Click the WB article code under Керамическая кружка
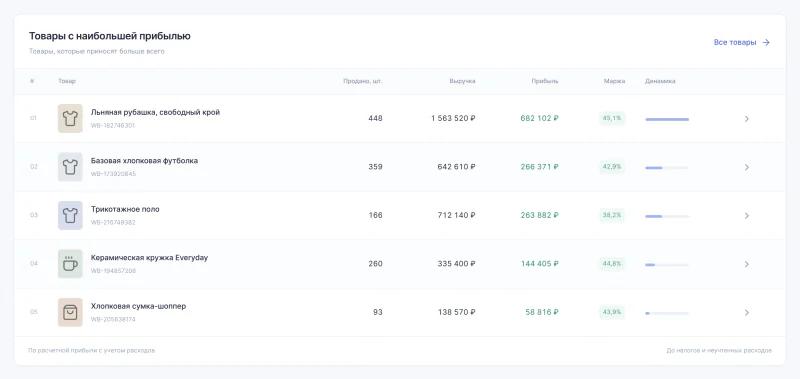This screenshot has height=379, width=800. 113,271
